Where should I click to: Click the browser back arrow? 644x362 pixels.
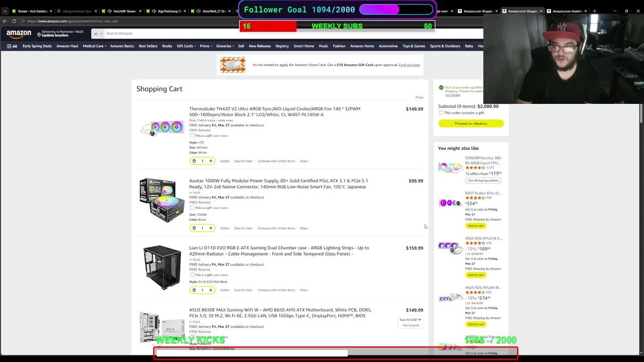tap(5, 21)
